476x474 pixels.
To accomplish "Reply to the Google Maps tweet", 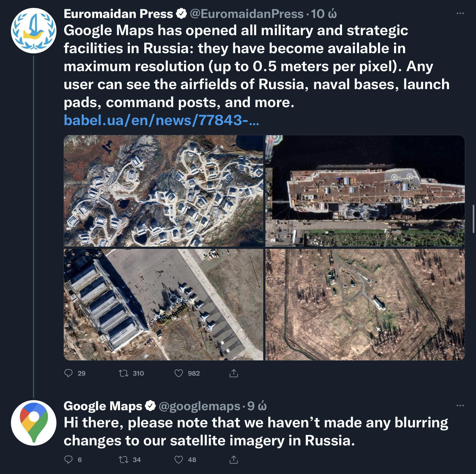I will [68, 460].
